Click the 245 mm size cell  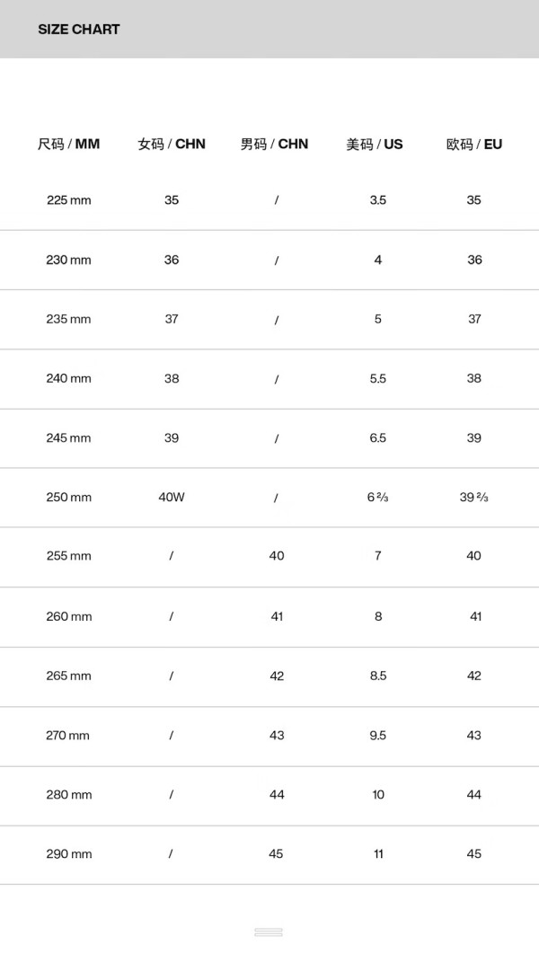click(x=69, y=438)
